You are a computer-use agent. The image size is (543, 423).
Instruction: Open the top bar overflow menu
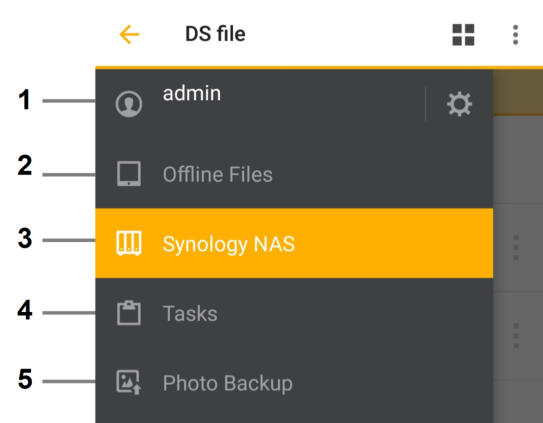515,35
